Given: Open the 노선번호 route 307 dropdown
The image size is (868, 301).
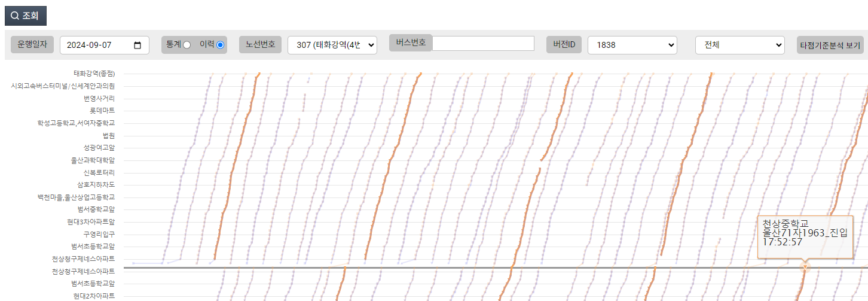Looking at the screenshot, I should [332, 45].
